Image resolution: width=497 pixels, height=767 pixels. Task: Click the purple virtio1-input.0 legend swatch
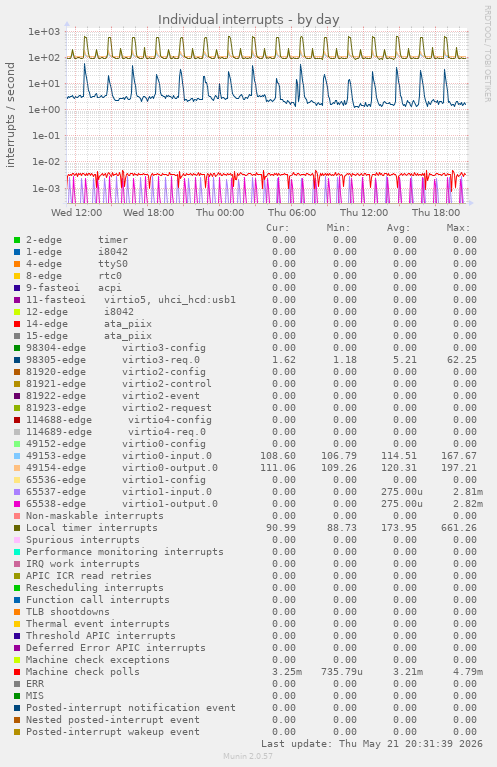(17, 492)
